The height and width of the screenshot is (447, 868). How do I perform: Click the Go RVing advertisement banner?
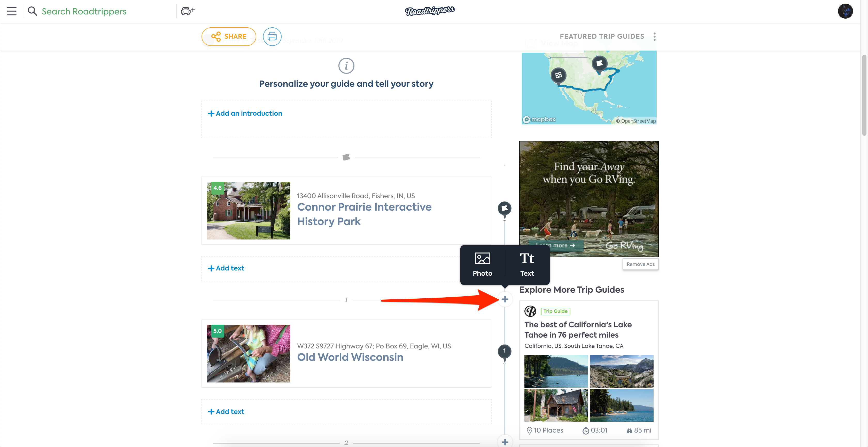pos(589,199)
